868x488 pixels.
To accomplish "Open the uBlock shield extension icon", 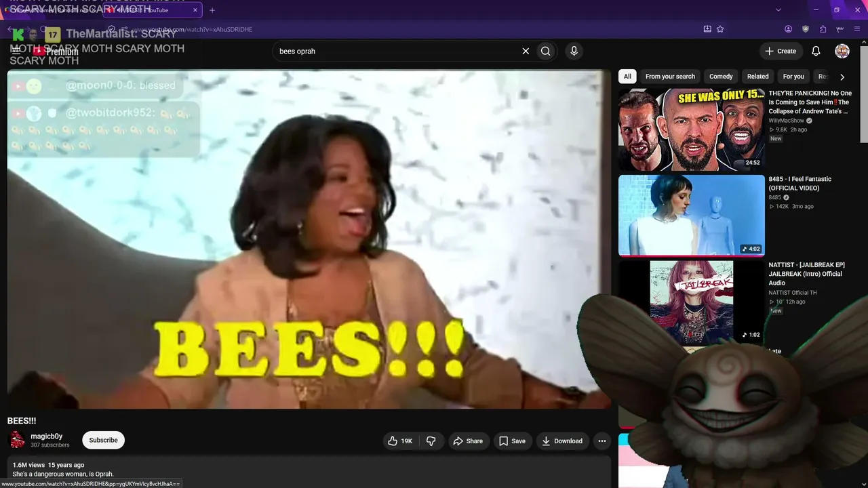I will click(806, 29).
